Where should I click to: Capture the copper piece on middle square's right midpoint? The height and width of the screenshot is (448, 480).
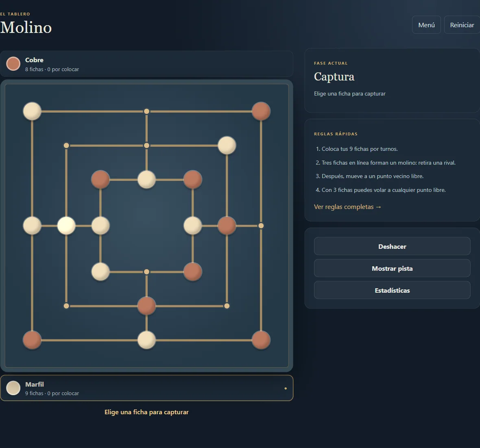(227, 226)
